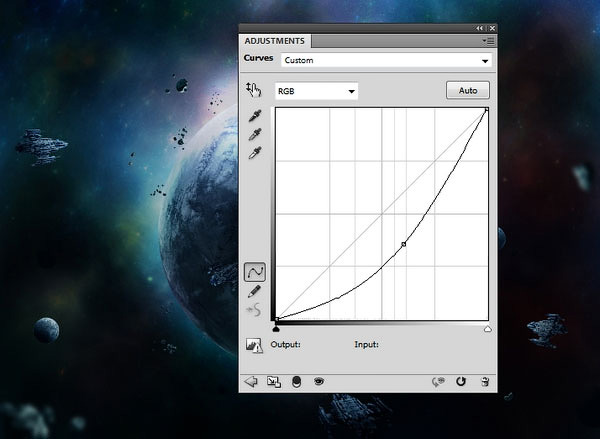
Task: Click the view previous state icon
Action: [x=438, y=381]
